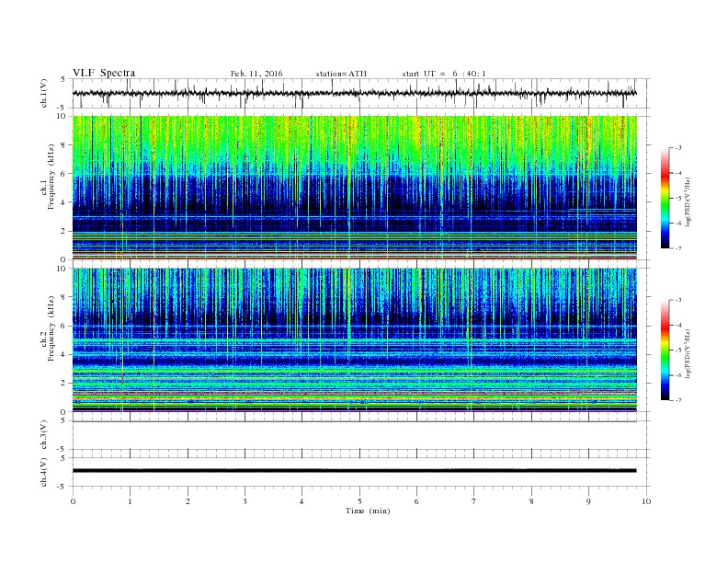Click the "-3" label atop ch.1 color bar

[677, 148]
